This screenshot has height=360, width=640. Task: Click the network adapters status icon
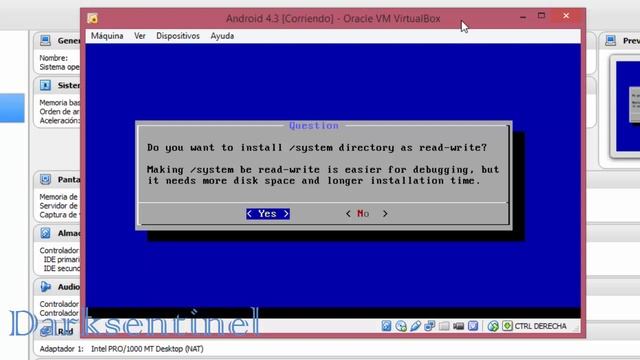pos(429,326)
